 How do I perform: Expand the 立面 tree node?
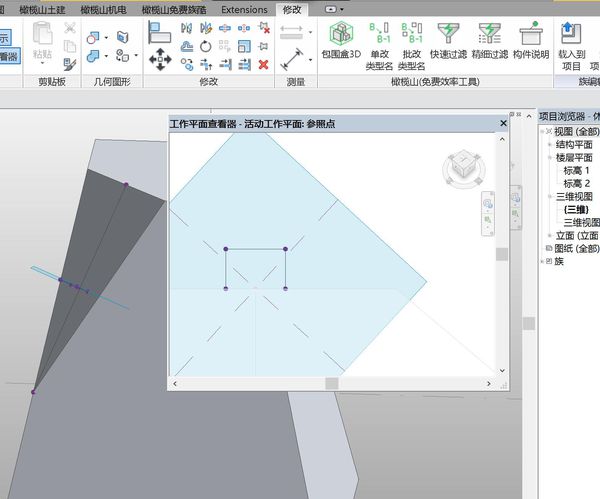550,236
